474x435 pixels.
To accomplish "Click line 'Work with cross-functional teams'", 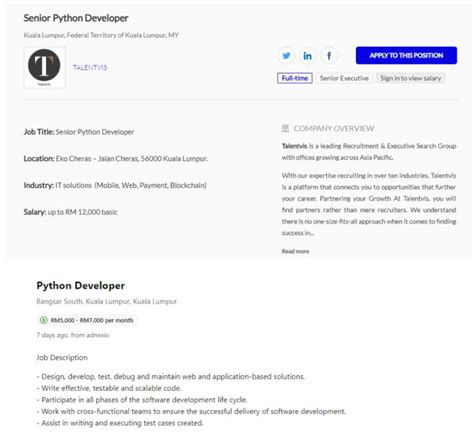I will point(191,411).
